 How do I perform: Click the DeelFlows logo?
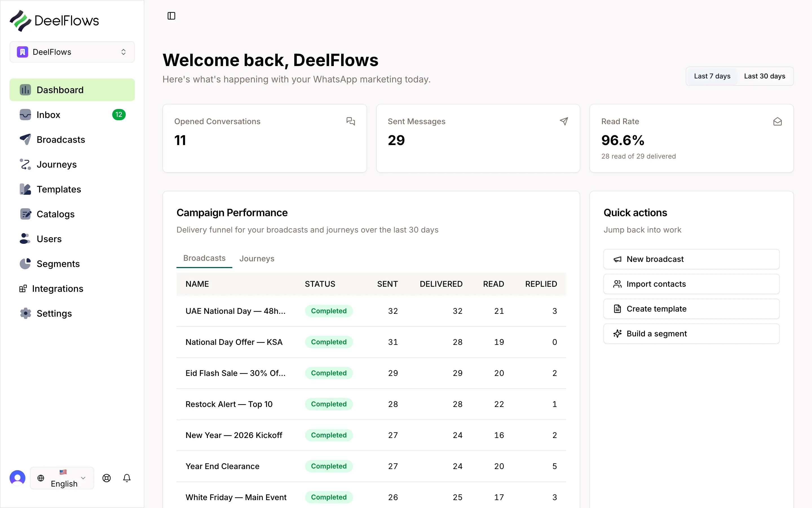54,21
